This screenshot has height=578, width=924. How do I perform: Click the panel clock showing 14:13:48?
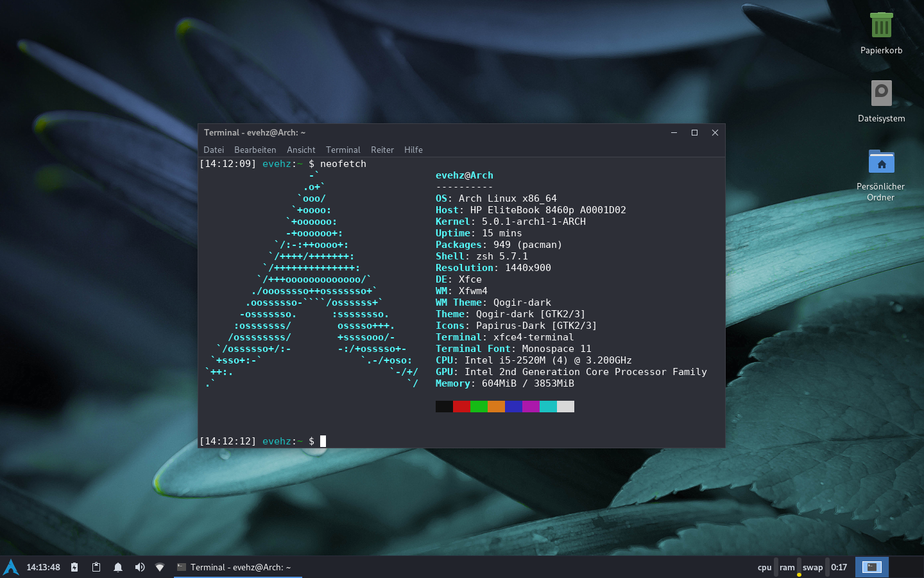click(x=43, y=567)
